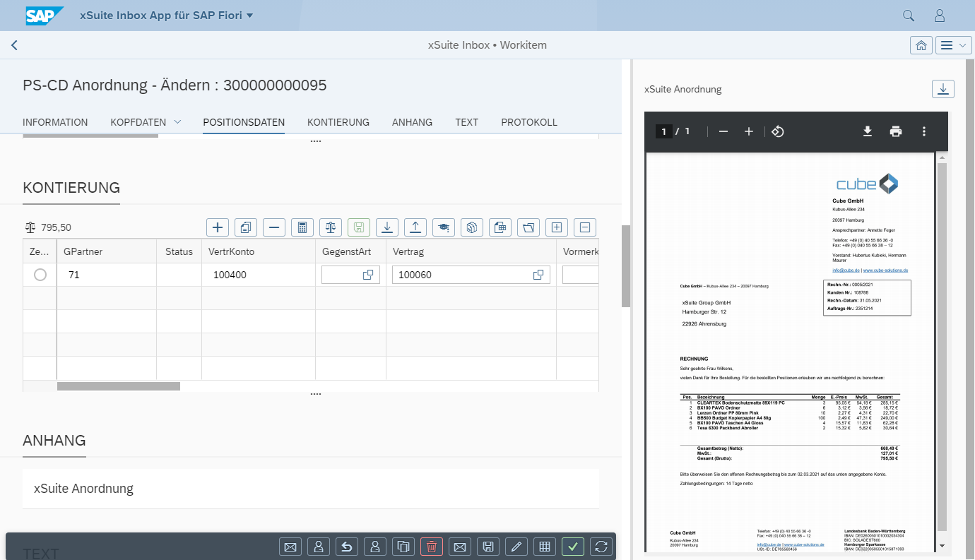Click into the Vertrag field containing 100060

459,275
